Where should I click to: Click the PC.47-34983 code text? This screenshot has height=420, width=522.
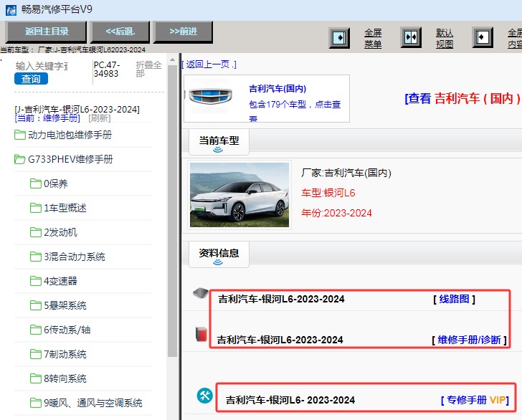point(107,69)
